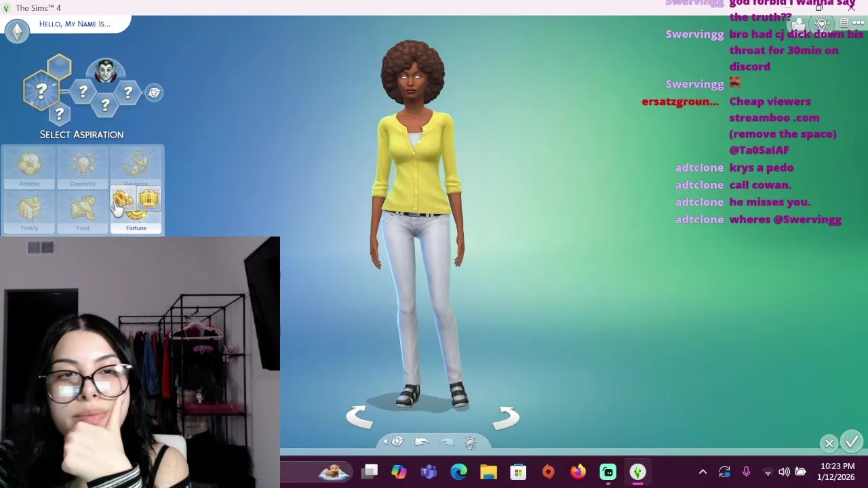
Task: Open Microsoft Teams from the taskbar
Action: point(429,472)
